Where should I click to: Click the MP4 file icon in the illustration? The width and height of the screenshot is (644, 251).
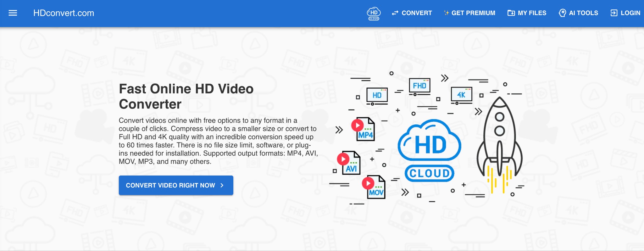[364, 129]
